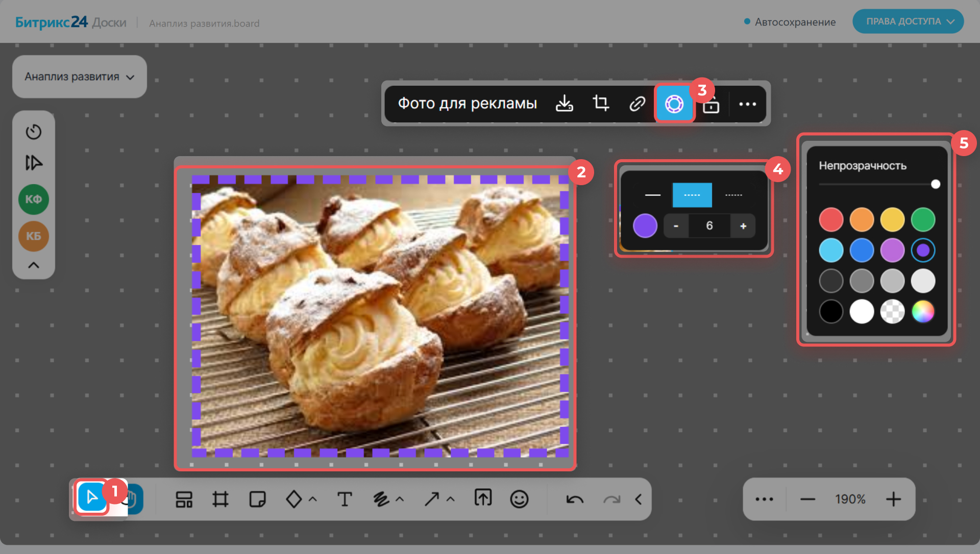Open the ПРАВА ДОСТУПА dropdown

[908, 21]
